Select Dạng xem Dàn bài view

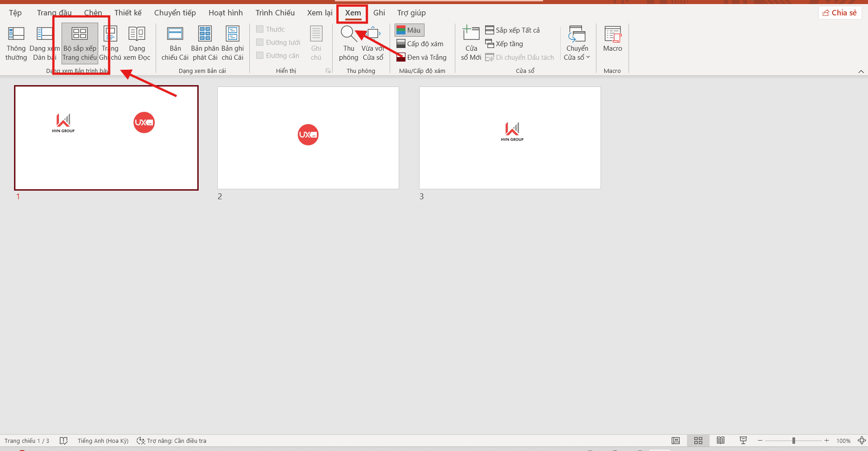[44, 43]
